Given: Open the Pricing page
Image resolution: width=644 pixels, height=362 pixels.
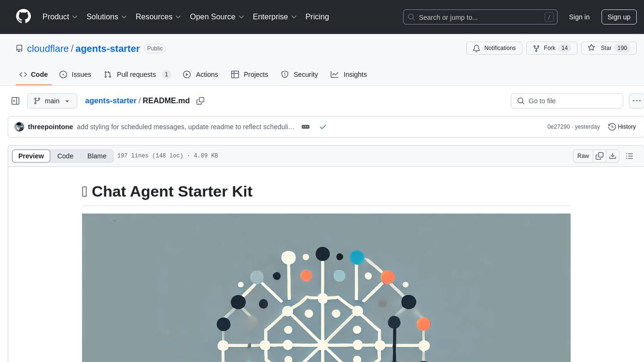Looking at the screenshot, I should tap(317, 17).
